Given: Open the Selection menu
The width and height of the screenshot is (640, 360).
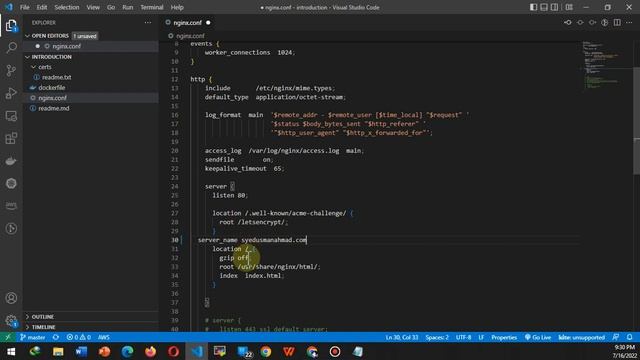Looking at the screenshot, I should (67, 7).
